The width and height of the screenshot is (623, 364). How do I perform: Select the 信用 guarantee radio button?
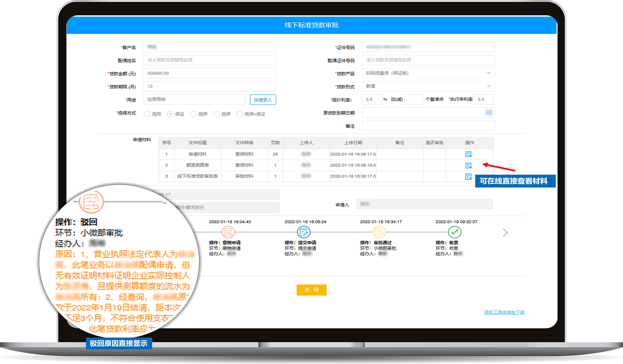click(147, 113)
